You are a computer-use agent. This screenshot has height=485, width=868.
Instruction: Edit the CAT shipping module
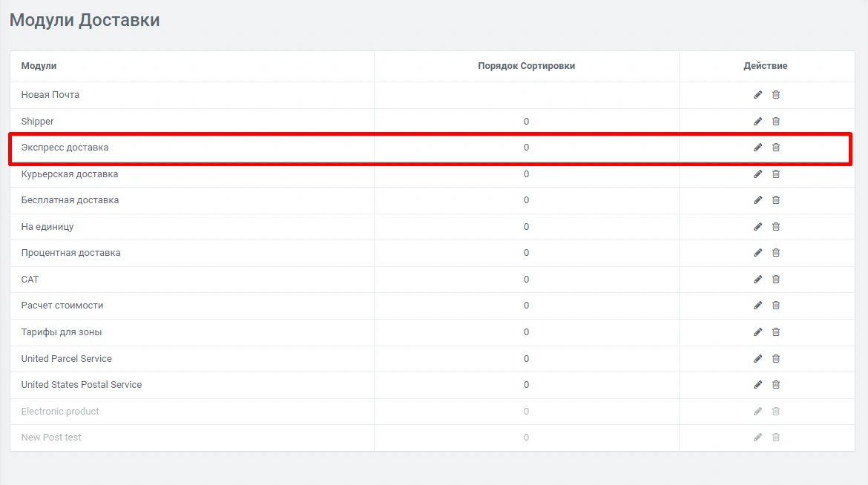click(757, 280)
